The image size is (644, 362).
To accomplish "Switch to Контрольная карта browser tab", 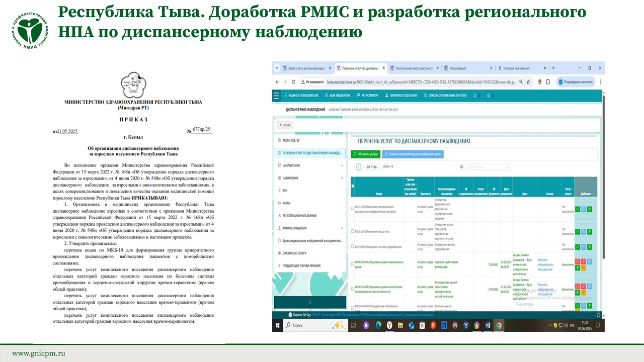I will tap(413, 68).
